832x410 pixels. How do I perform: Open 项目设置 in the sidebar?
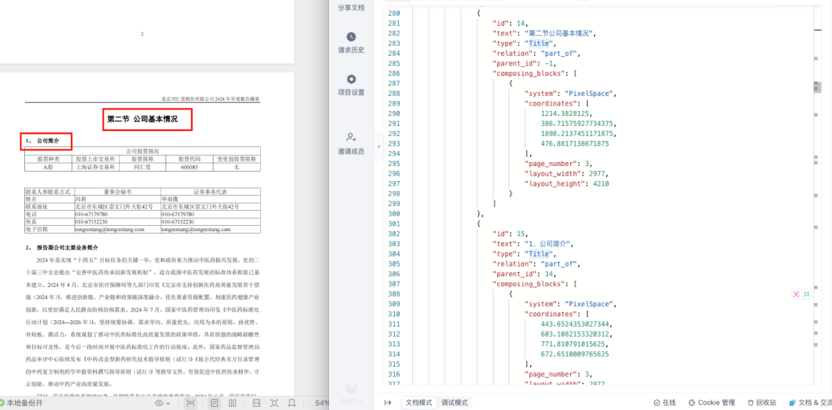point(351,85)
